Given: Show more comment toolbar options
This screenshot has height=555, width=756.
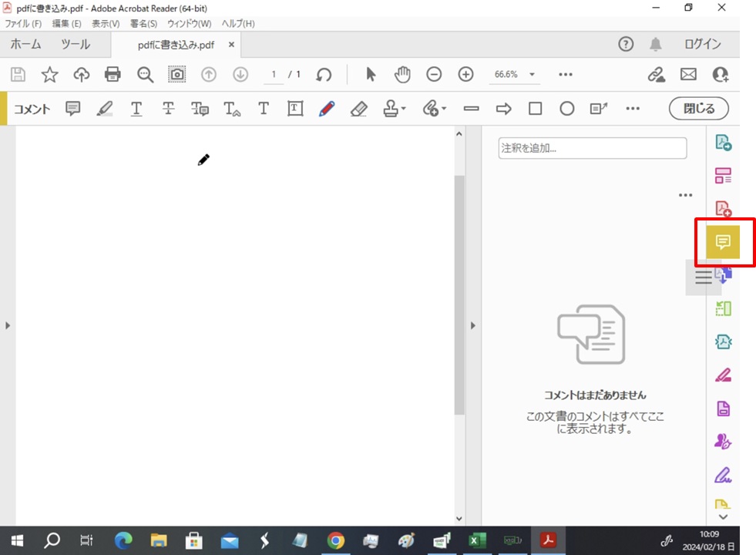Looking at the screenshot, I should tap(633, 109).
